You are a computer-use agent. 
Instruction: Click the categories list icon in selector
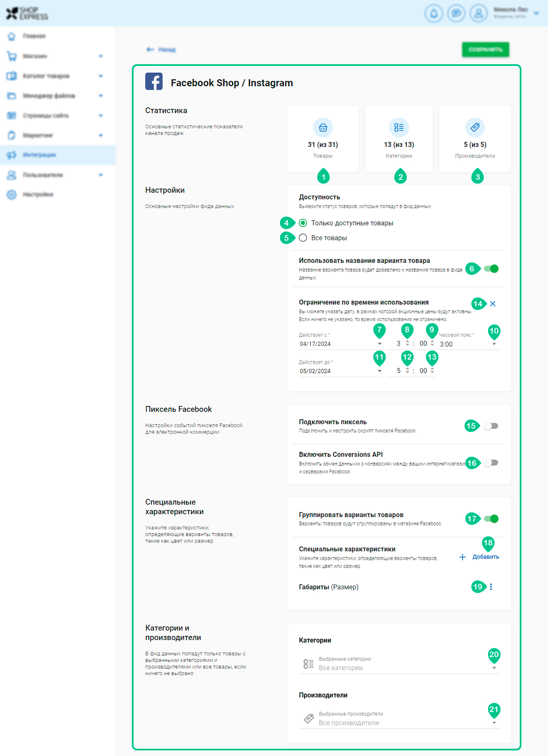point(309,664)
